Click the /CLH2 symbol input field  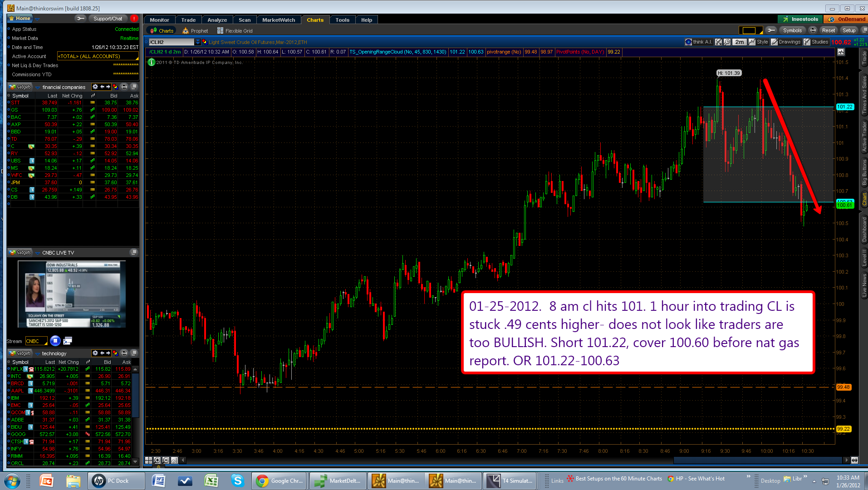point(172,42)
